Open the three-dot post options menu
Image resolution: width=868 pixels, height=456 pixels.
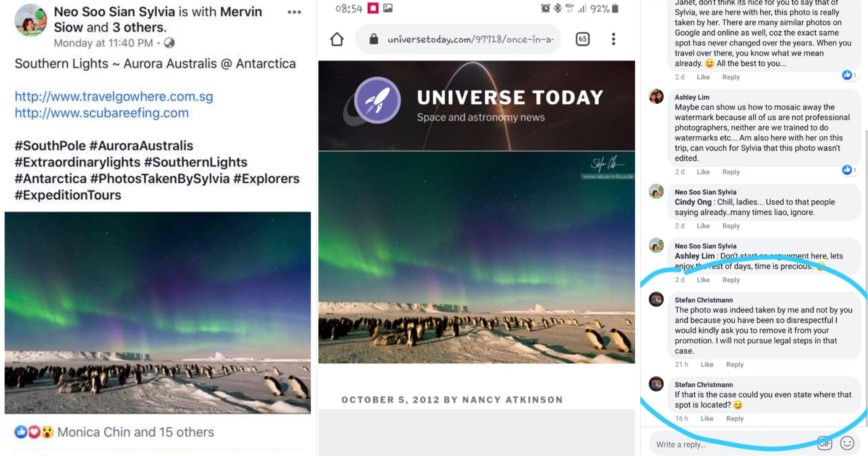coord(294,12)
